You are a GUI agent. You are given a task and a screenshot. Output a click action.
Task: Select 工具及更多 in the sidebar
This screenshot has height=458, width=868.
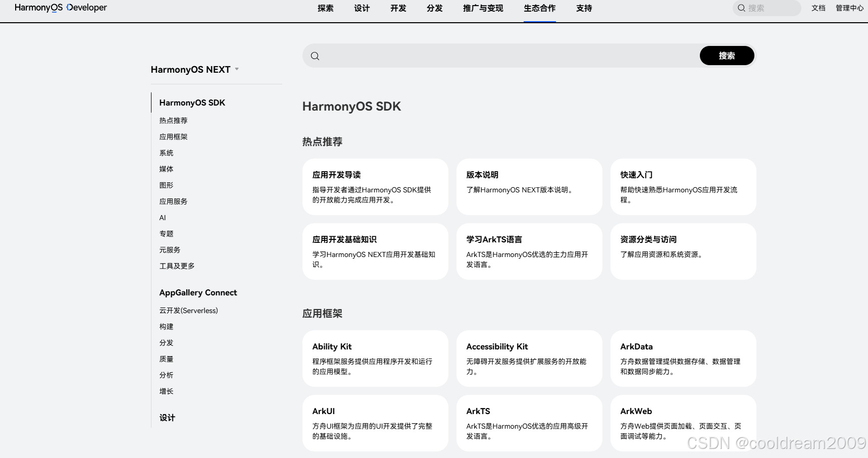point(177,266)
